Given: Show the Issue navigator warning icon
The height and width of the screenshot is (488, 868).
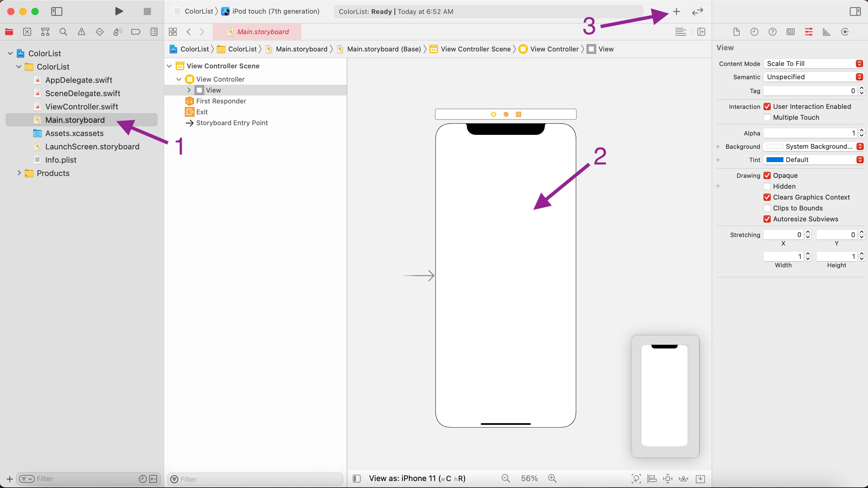Looking at the screenshot, I should pyautogui.click(x=81, y=32).
